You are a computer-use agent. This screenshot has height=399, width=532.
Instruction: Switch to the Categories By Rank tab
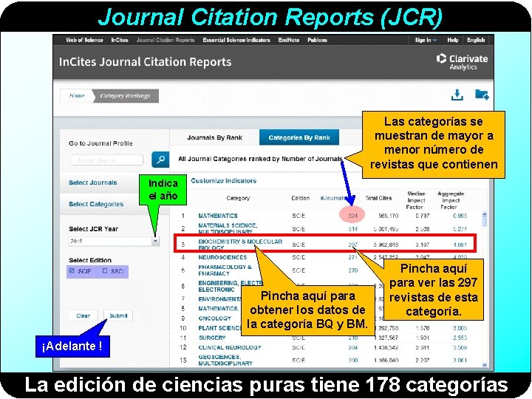(299, 137)
